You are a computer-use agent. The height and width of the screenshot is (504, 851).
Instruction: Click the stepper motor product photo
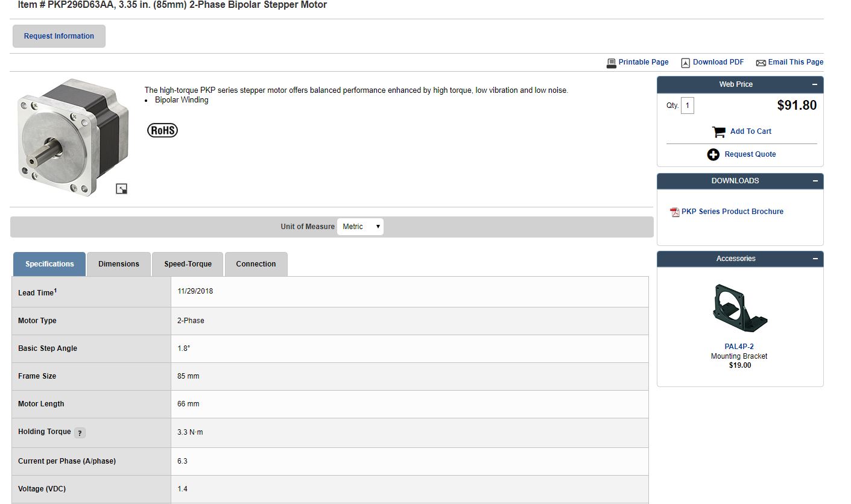pos(74,137)
